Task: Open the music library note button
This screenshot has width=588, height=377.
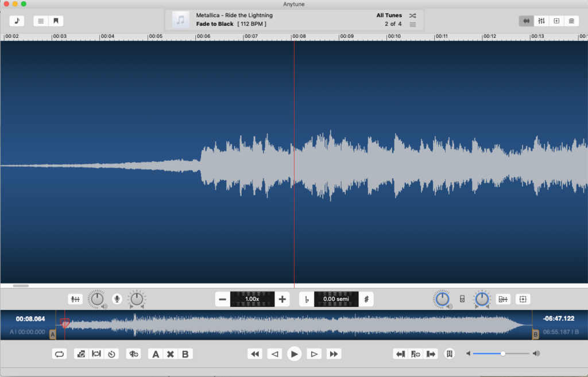Action: [x=17, y=21]
